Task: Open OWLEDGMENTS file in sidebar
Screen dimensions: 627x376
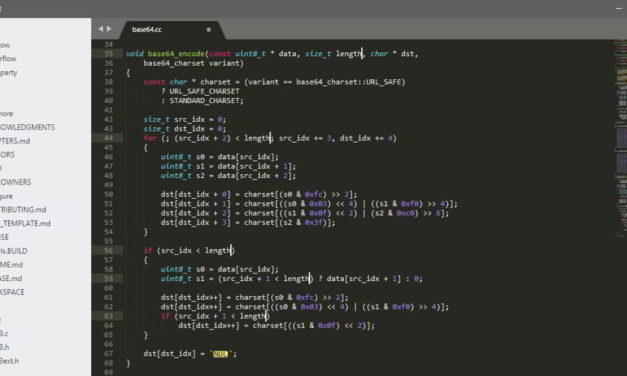Action: pos(28,127)
